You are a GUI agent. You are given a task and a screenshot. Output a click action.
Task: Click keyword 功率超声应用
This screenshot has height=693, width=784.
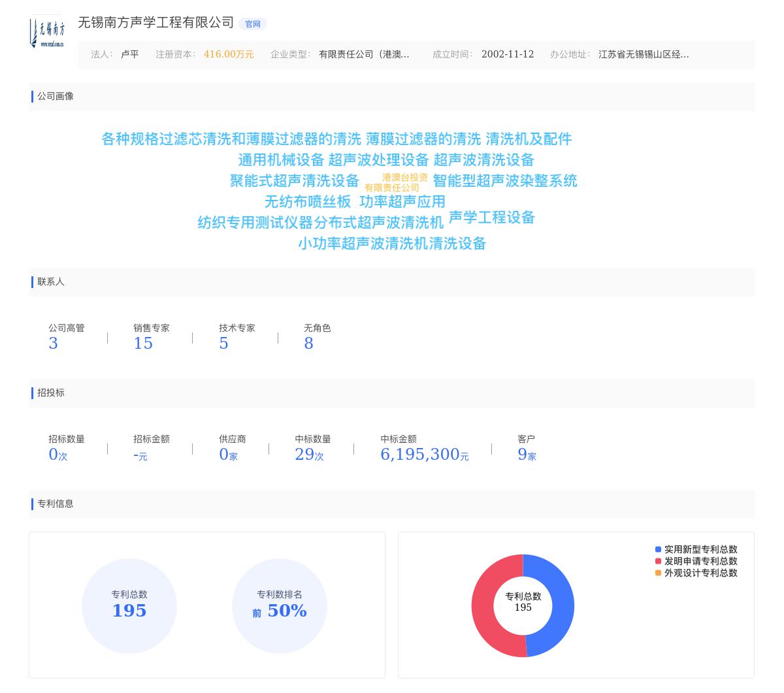pos(402,202)
